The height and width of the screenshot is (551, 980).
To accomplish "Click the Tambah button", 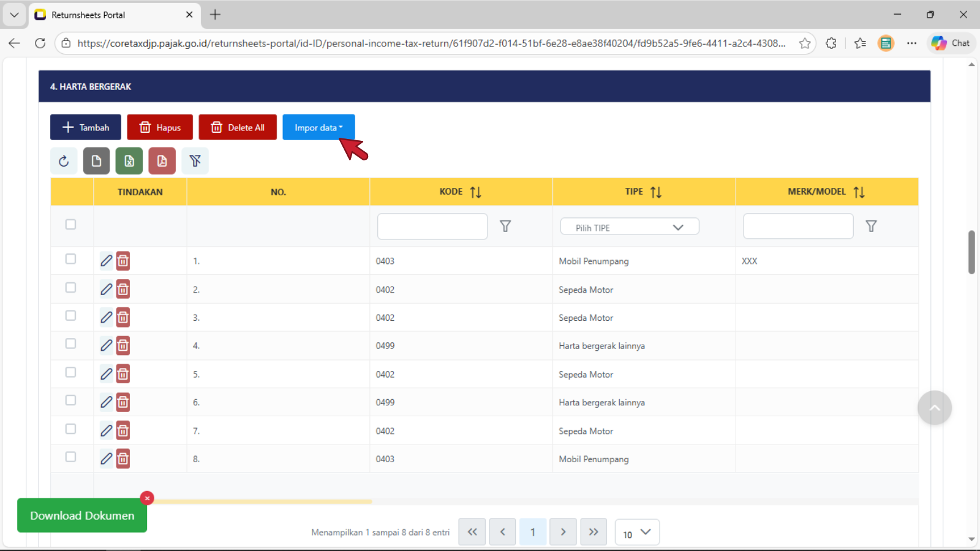I will coord(86,127).
